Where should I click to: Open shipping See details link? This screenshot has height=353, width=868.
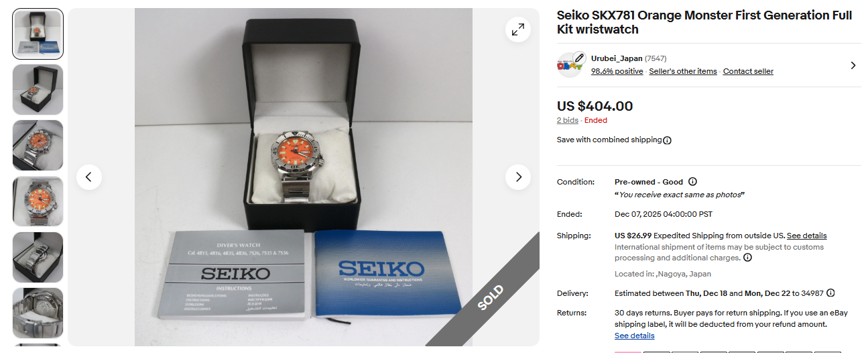click(807, 236)
